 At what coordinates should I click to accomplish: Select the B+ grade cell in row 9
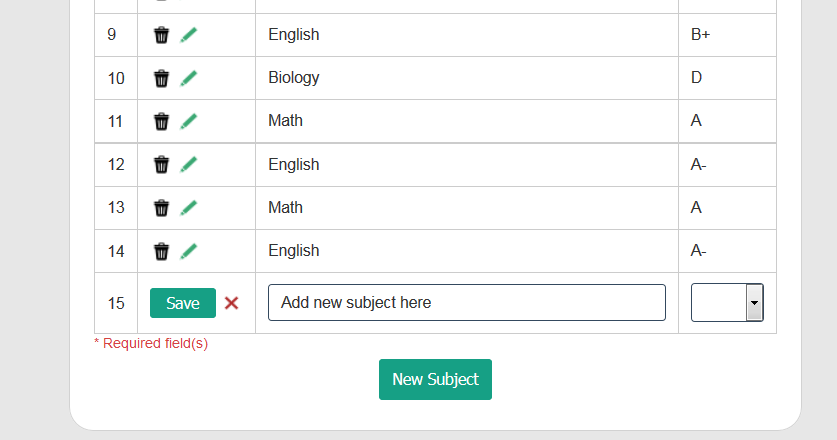(727, 35)
